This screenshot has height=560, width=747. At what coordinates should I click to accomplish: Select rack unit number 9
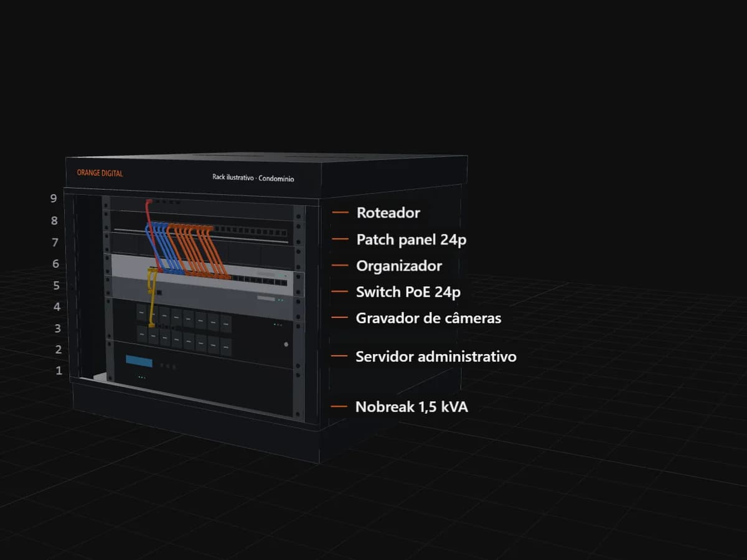click(x=54, y=198)
